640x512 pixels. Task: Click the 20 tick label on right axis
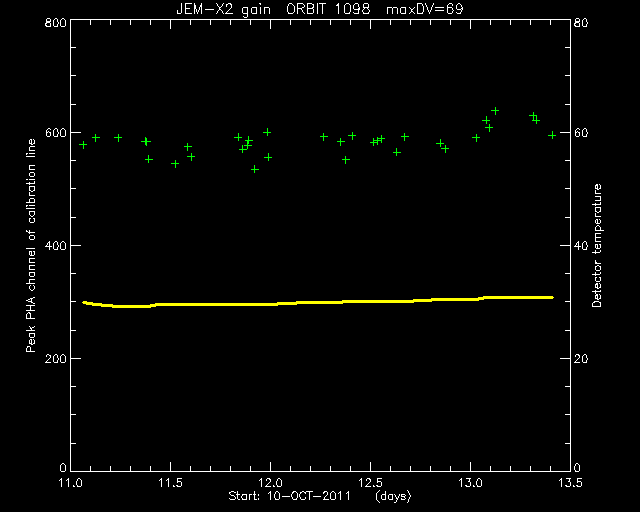(x=581, y=358)
